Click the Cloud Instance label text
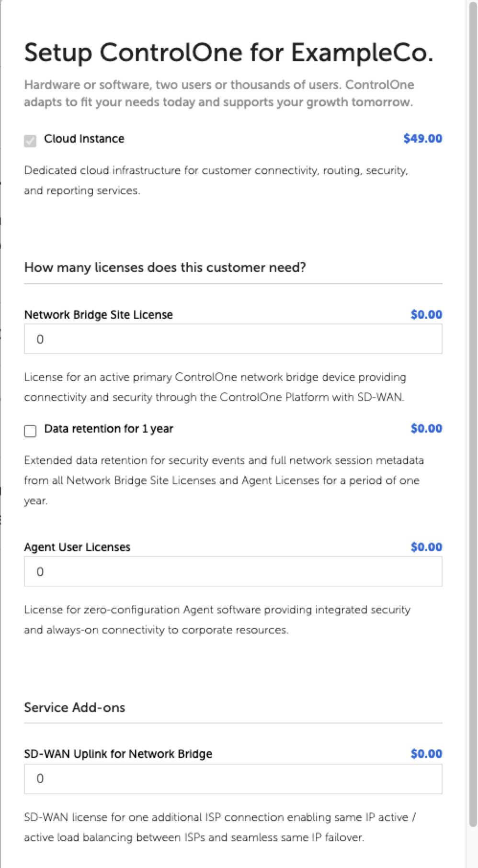The height and width of the screenshot is (868, 478). [84, 139]
